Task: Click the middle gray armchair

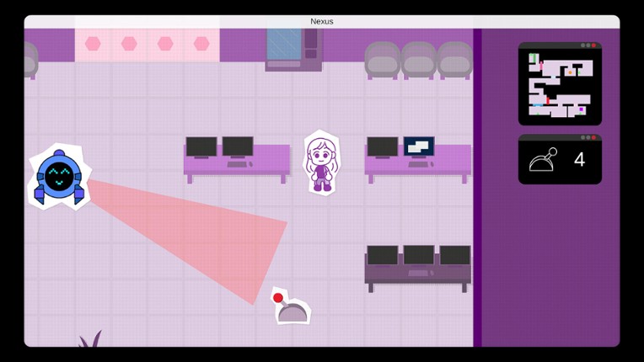Action: (x=418, y=59)
